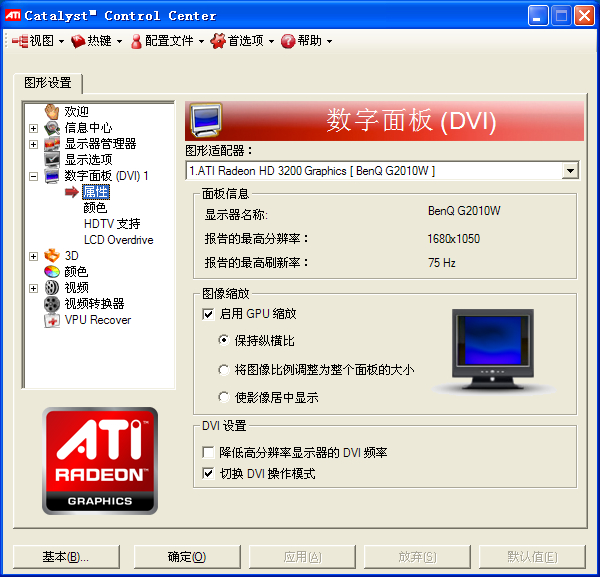Viewport: 600px width, 577px height.
Task: Select the VPU Recover tree item label
Action: (98, 320)
